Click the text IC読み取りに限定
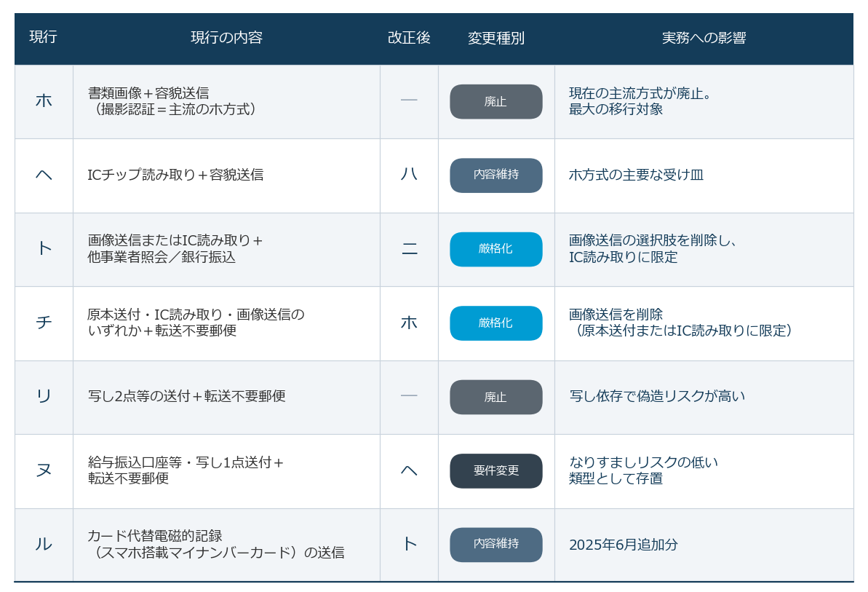 click(624, 258)
